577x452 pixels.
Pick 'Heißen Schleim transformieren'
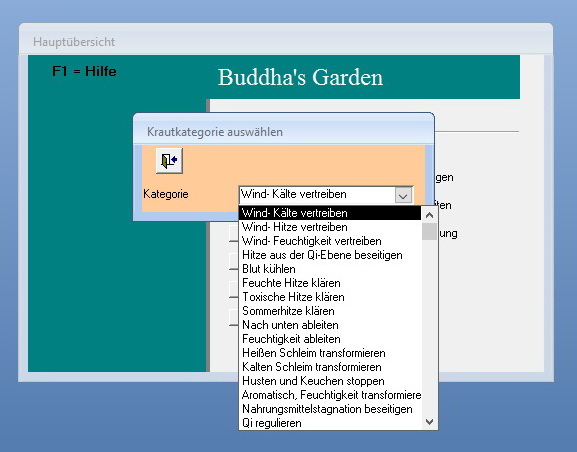(330, 353)
